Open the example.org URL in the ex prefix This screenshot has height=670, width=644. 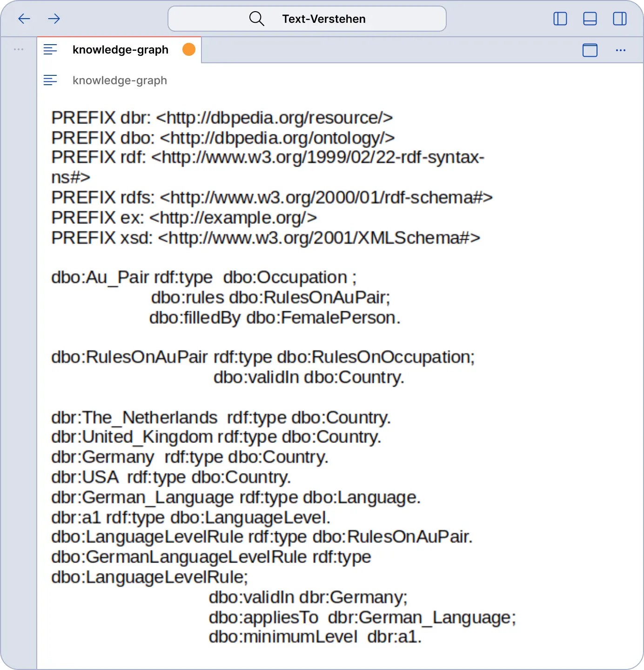(233, 218)
